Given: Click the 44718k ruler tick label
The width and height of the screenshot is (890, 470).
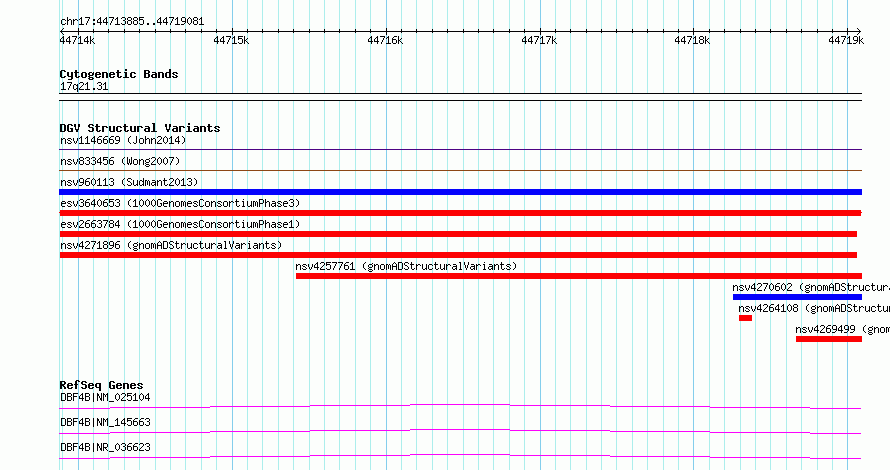Looking at the screenshot, I should point(692,40).
